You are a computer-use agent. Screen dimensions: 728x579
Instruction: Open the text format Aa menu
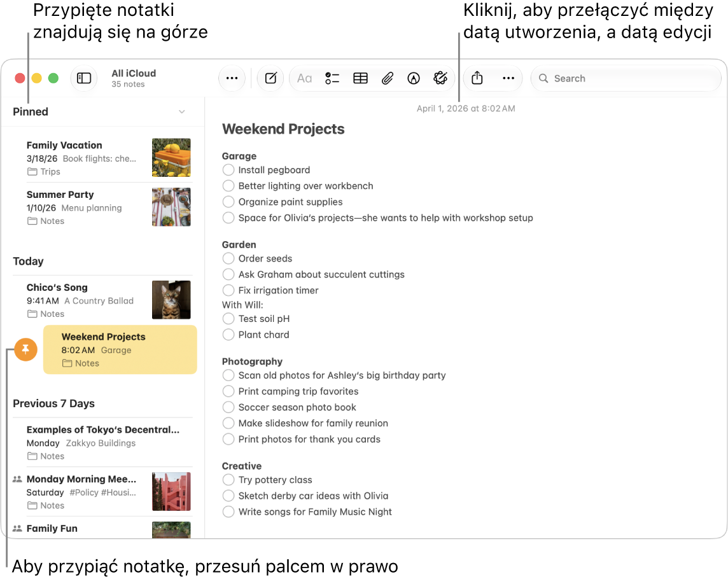[x=304, y=78]
